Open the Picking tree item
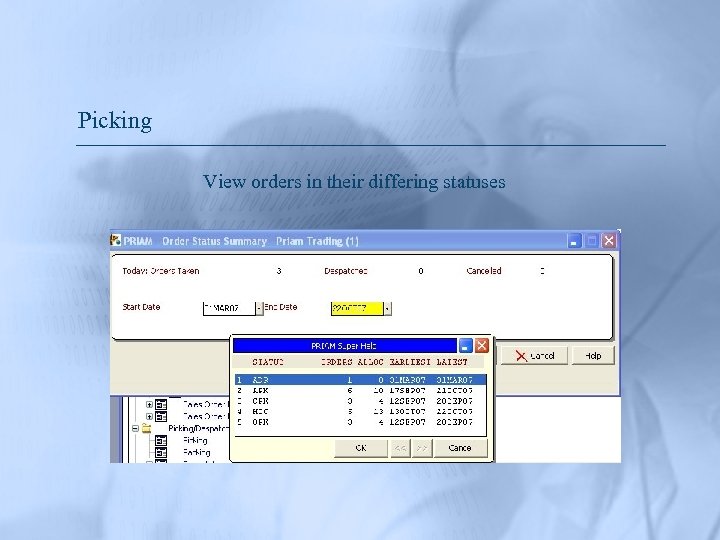Viewport: 720px width, 540px height. (195, 440)
